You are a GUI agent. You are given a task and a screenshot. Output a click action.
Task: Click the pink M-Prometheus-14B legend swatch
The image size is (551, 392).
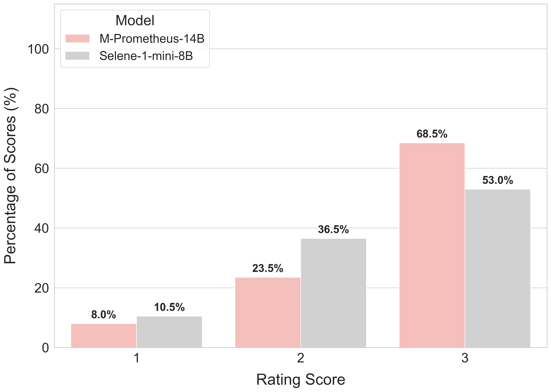pos(77,39)
